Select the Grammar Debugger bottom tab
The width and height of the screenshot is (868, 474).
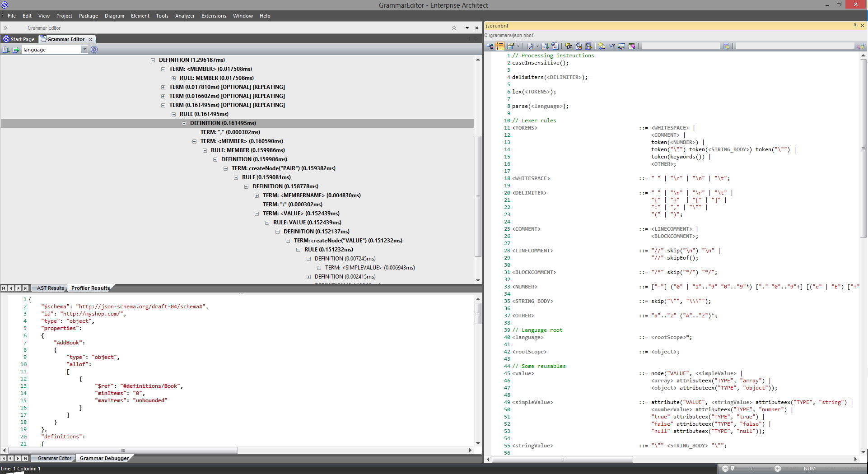coord(104,458)
